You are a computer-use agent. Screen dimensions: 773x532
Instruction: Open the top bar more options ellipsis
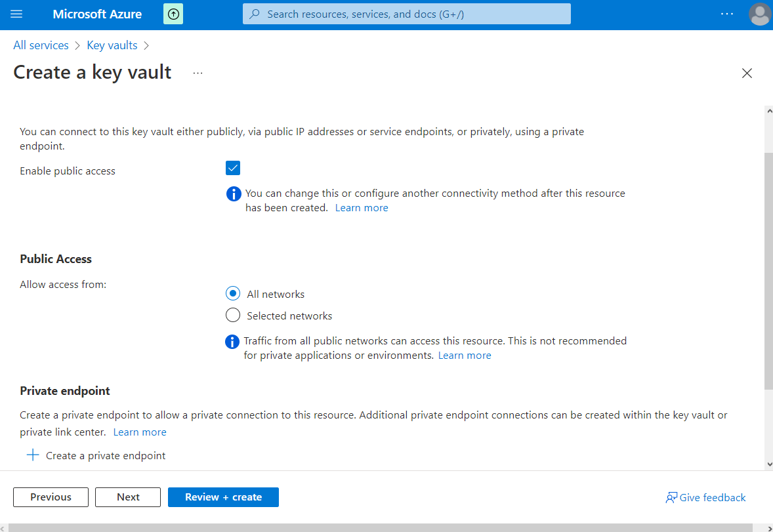(x=726, y=14)
